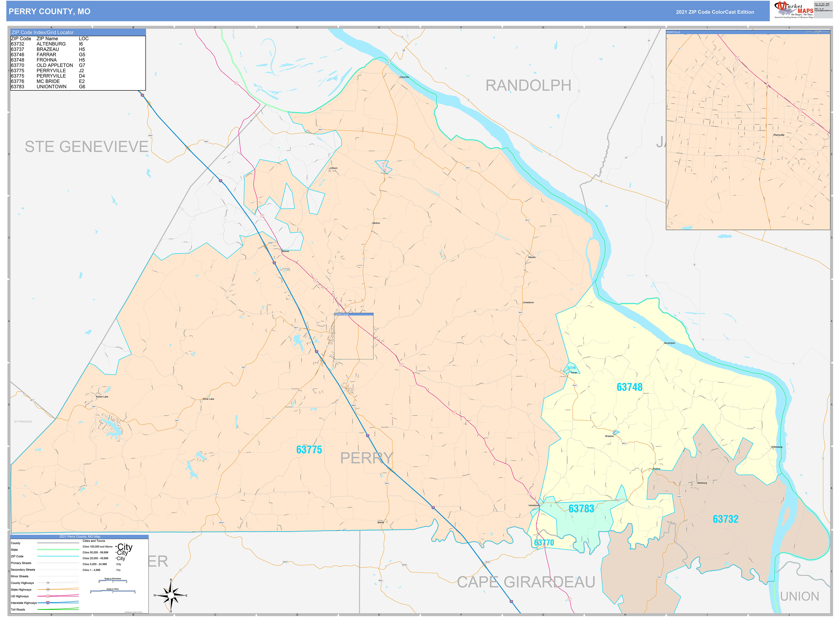Click the Uniontown town label
840x617 pixels.
(x=534, y=505)
